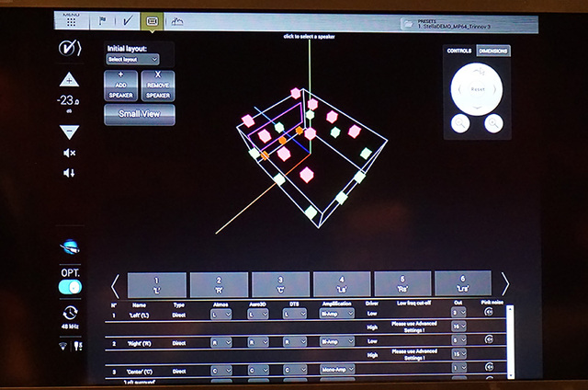Toggle the OPT. optimizer switch
Screen dimensions: 588x390
coord(70,288)
